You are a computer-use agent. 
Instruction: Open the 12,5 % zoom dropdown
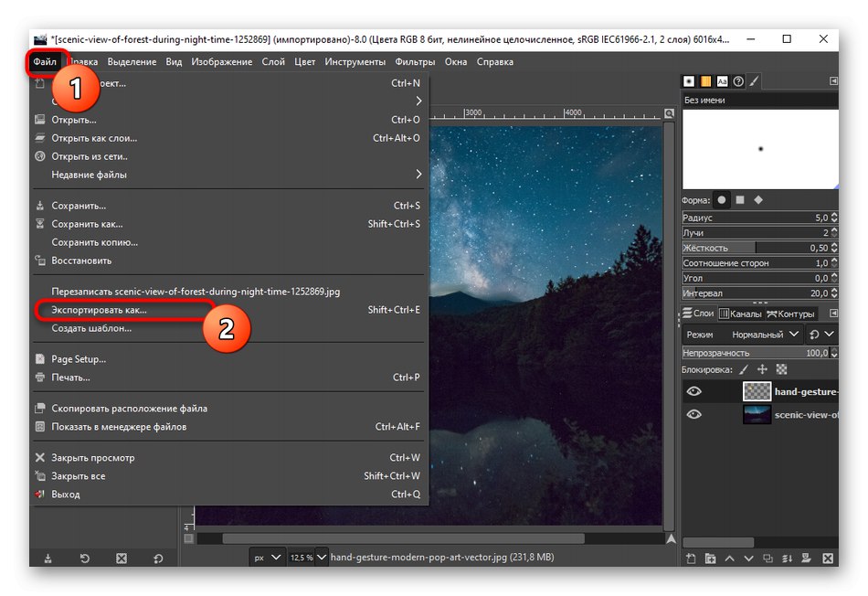(309, 558)
